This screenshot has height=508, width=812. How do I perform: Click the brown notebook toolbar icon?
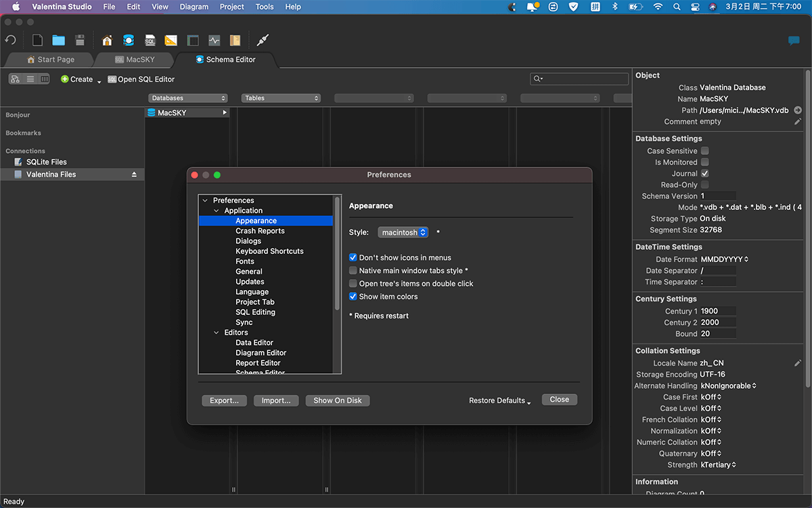(x=235, y=40)
